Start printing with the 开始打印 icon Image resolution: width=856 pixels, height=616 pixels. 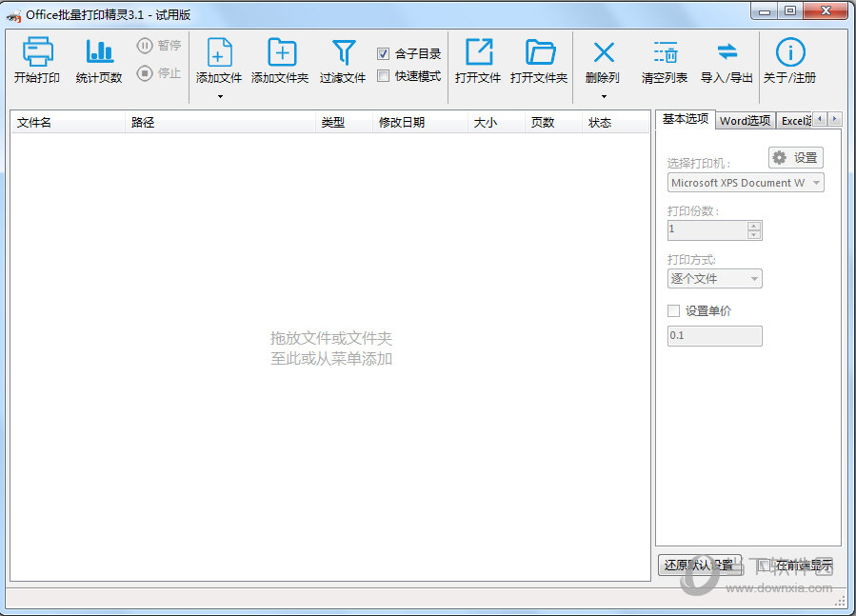pyautogui.click(x=37, y=51)
